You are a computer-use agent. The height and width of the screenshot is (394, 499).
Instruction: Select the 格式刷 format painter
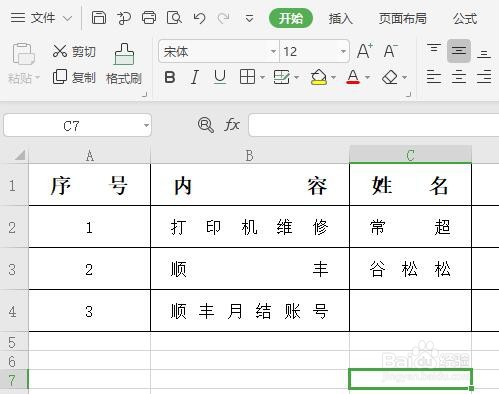pyautogui.click(x=124, y=63)
